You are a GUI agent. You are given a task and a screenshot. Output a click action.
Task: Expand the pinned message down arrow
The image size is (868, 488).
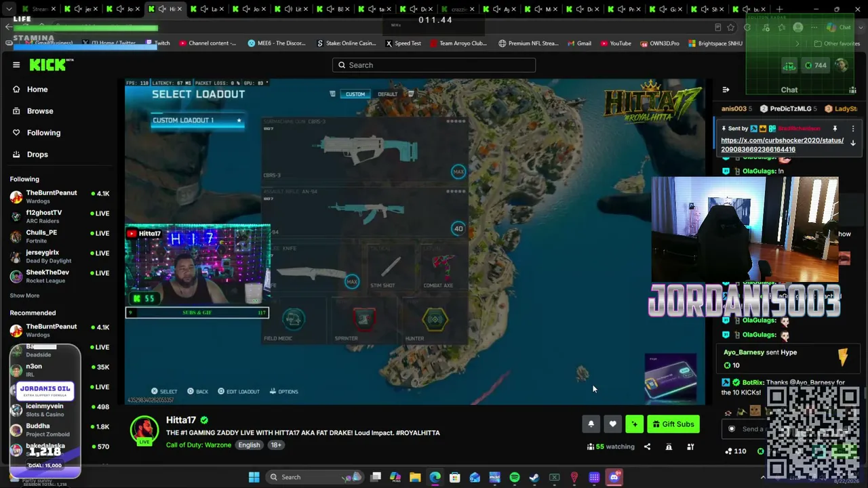tap(853, 143)
